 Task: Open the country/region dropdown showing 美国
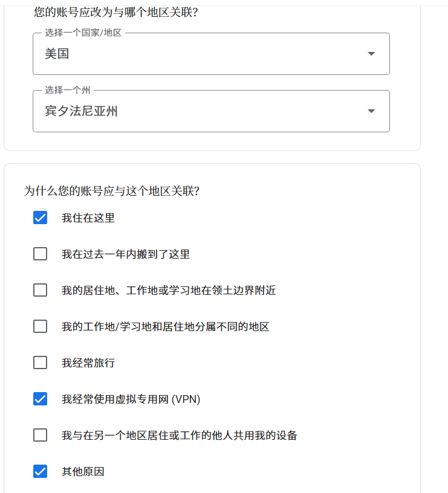point(211,54)
